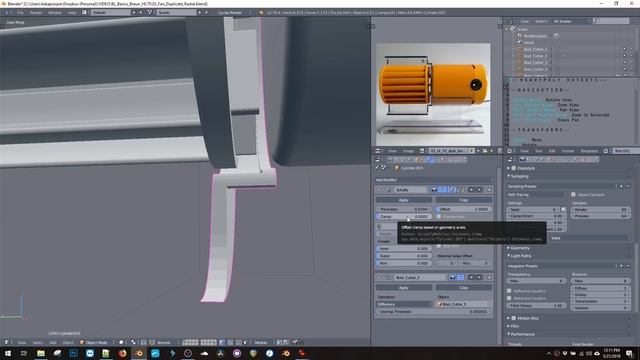
Task: Toggle Solidify viewport visibility icon
Action: (442, 190)
